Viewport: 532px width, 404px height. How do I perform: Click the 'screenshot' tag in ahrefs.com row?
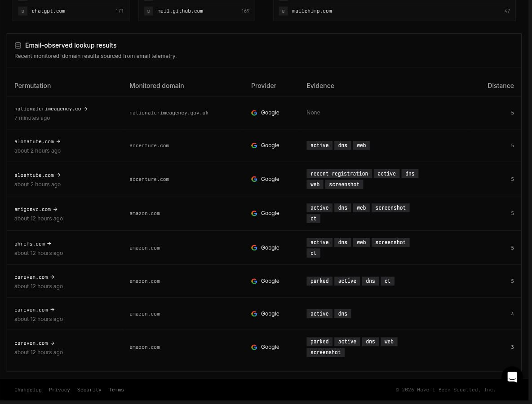(390, 242)
